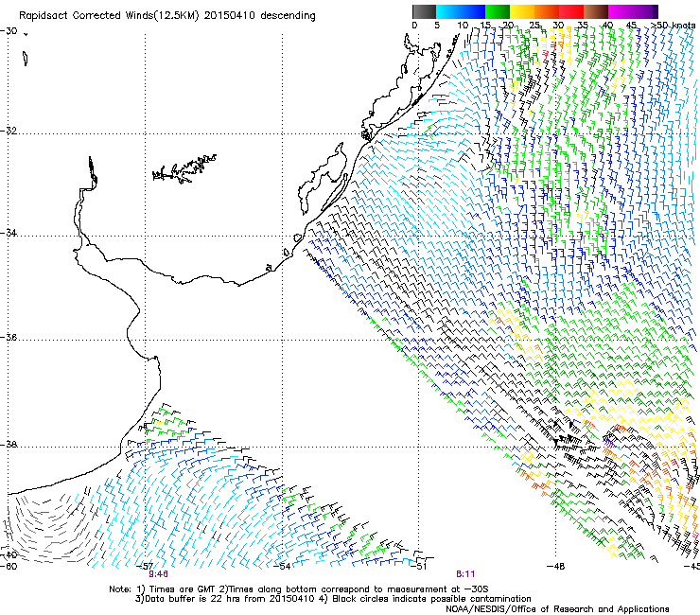Click the yellow 20-25 knots legend segment
The height and width of the screenshot is (615, 700).
point(522,11)
